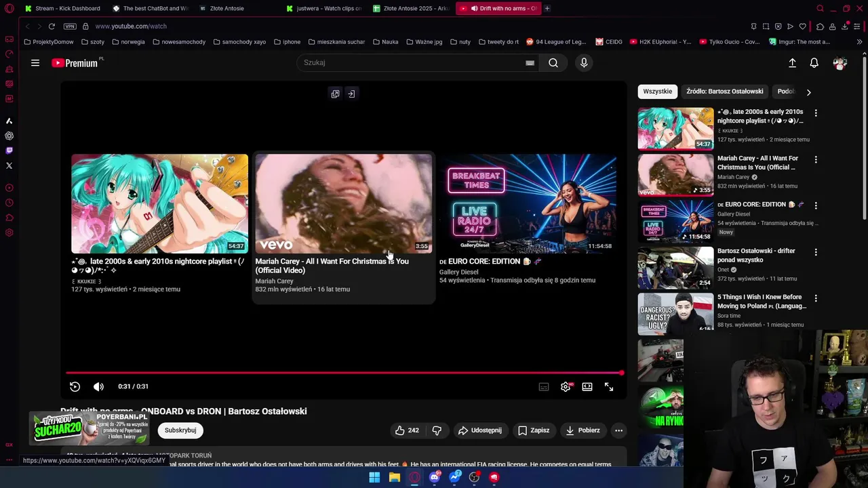Open options for EURO CORE sidebar video

point(816,205)
